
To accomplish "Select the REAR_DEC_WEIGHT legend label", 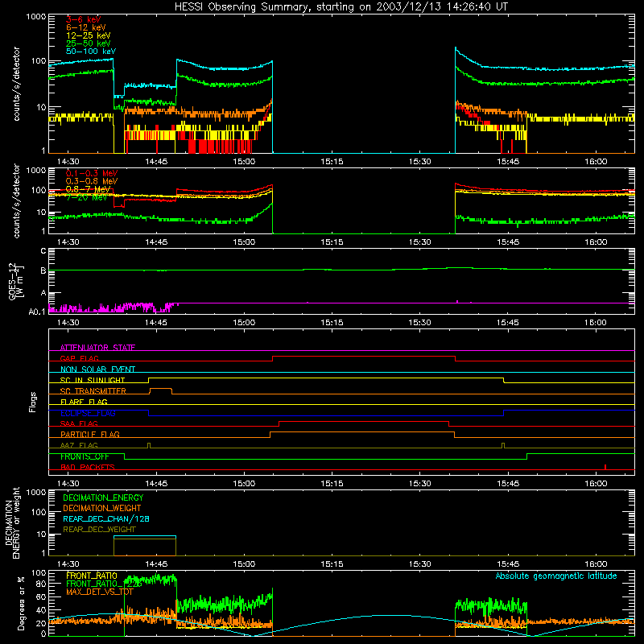I will click(99, 530).
